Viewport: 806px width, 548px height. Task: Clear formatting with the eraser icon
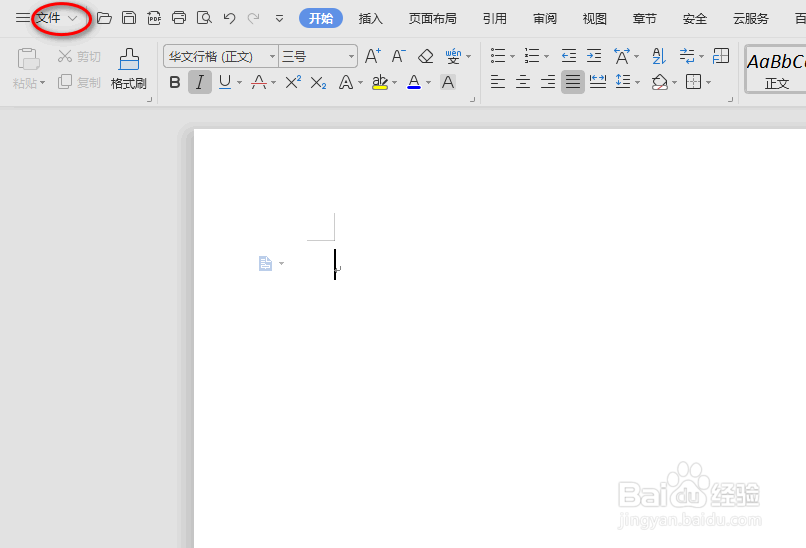[426, 56]
